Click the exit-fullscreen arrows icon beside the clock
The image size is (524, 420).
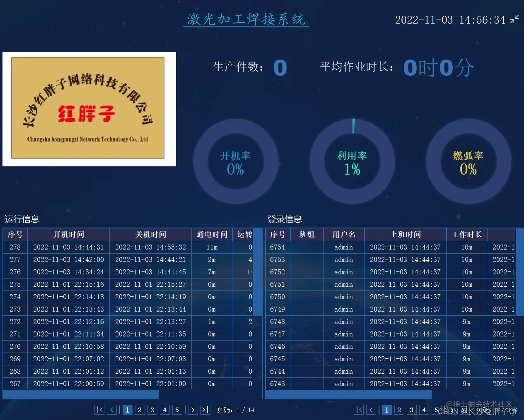515,19
